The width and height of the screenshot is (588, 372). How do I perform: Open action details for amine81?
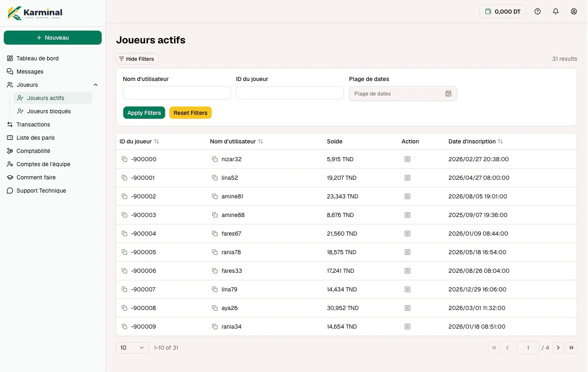click(407, 196)
